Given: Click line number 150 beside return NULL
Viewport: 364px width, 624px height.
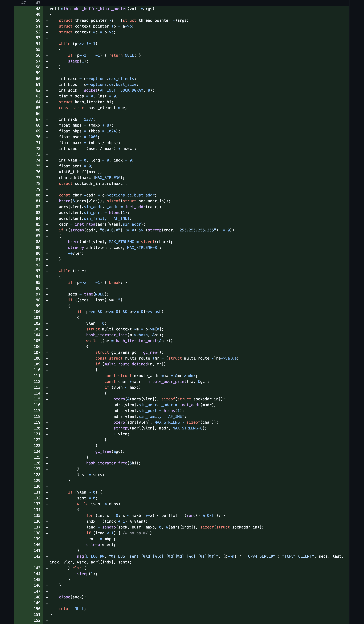Looking at the screenshot, I should point(37,609).
